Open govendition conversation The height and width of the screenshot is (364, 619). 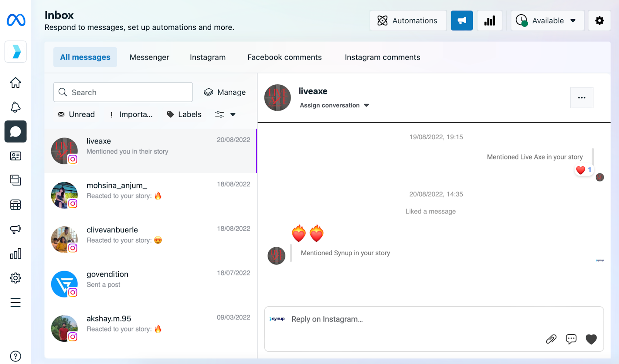pos(150,284)
